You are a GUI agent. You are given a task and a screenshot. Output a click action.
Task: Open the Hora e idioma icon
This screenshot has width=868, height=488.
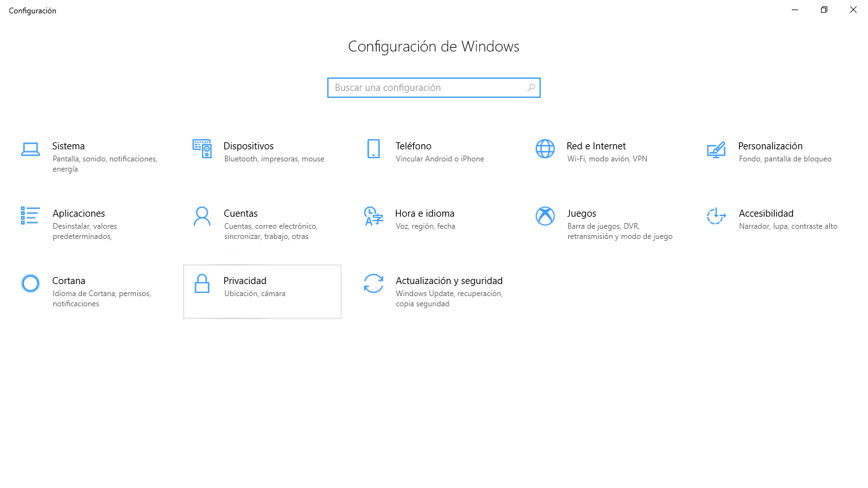373,216
